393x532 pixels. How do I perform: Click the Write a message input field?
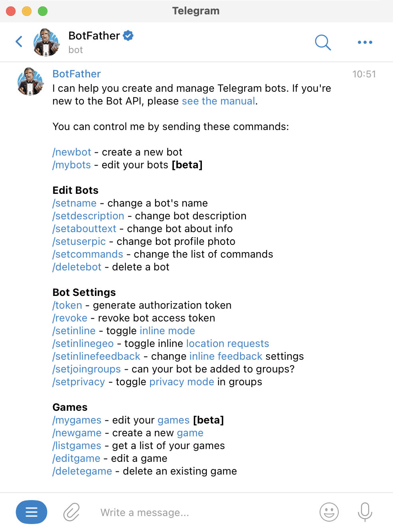[199, 512]
